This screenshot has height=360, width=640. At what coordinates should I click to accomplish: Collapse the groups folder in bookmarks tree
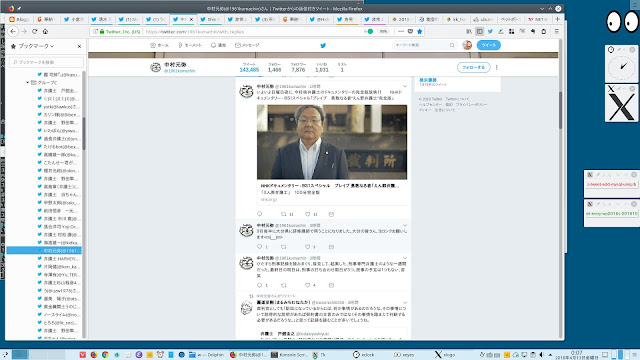pyautogui.click(x=28, y=82)
